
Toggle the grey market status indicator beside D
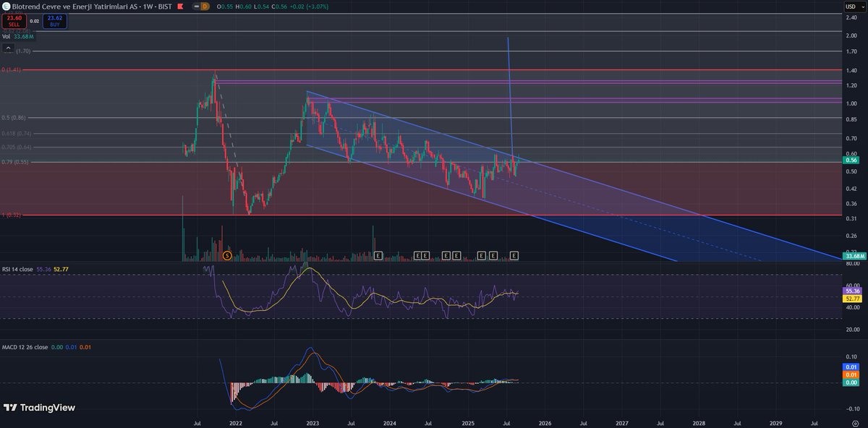tap(197, 7)
